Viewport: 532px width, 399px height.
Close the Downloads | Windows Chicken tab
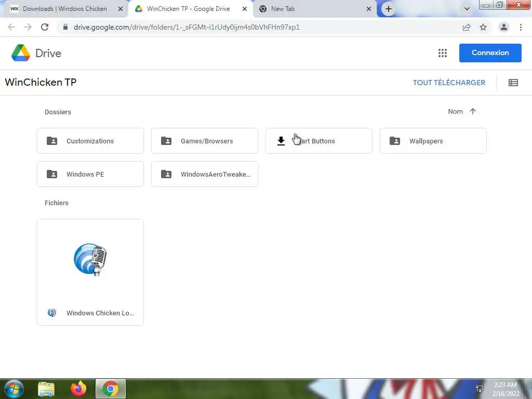point(121,9)
